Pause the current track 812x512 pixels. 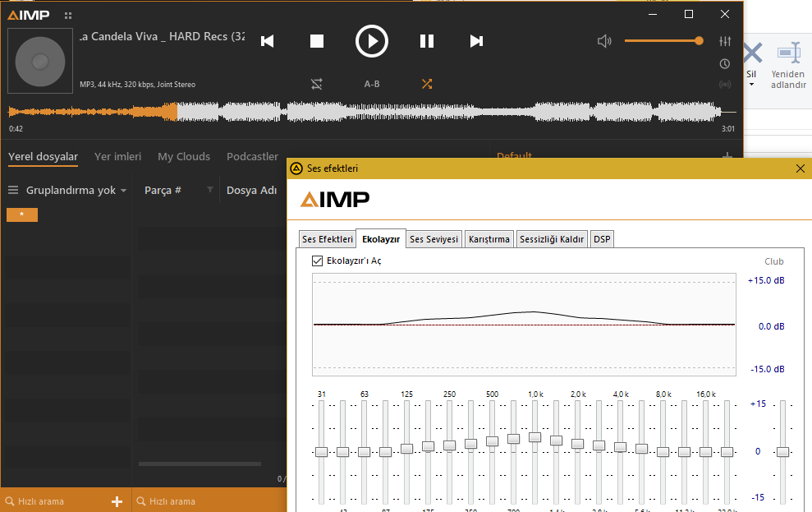[x=427, y=41]
